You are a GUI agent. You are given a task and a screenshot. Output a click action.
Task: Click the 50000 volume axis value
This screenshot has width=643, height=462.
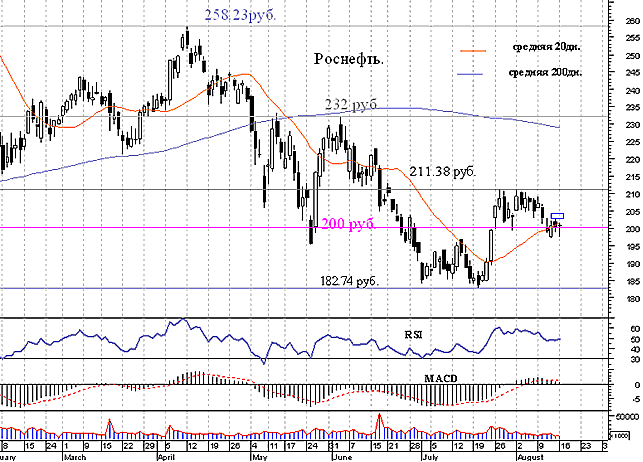(627, 416)
